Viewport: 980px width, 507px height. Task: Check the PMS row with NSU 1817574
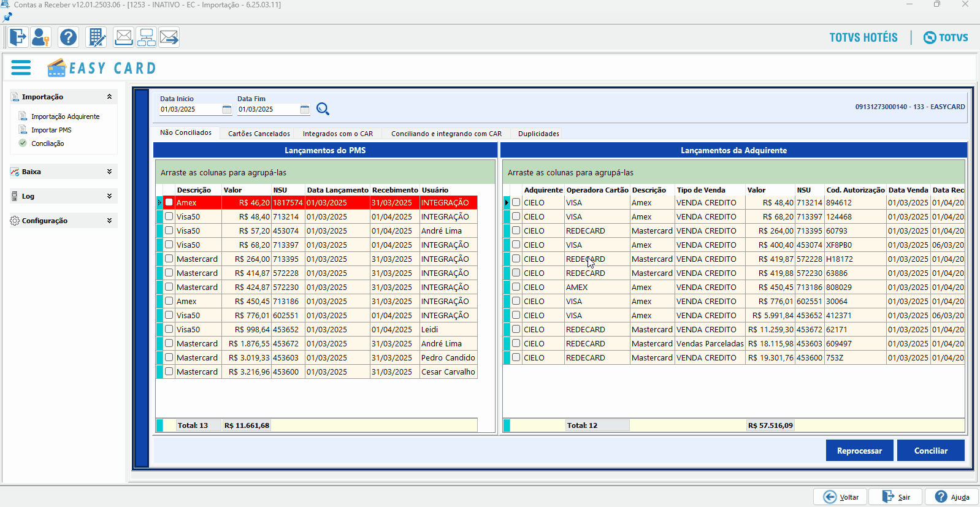click(x=169, y=202)
